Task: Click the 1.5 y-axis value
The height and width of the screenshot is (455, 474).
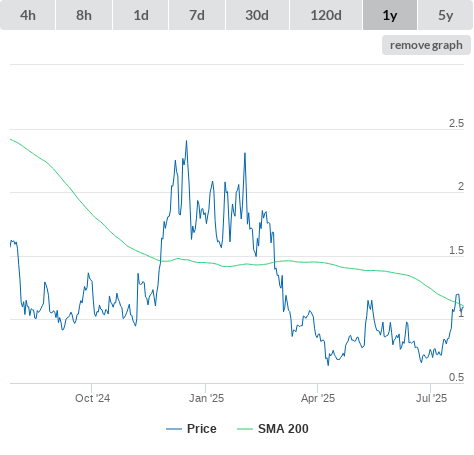Action: pos(456,250)
